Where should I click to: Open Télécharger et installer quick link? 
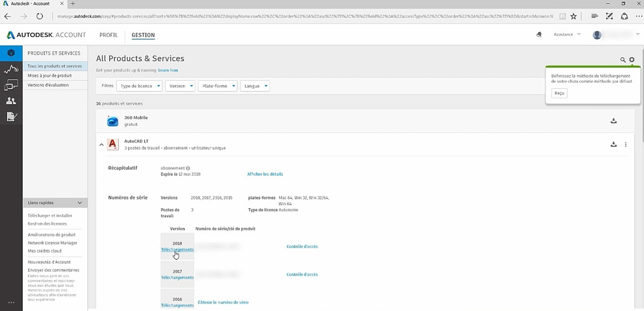(x=50, y=215)
